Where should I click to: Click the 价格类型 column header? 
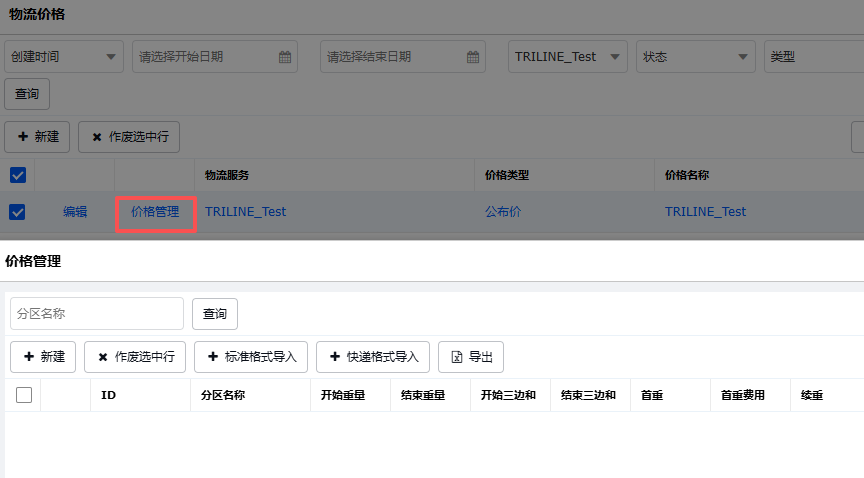(507, 175)
